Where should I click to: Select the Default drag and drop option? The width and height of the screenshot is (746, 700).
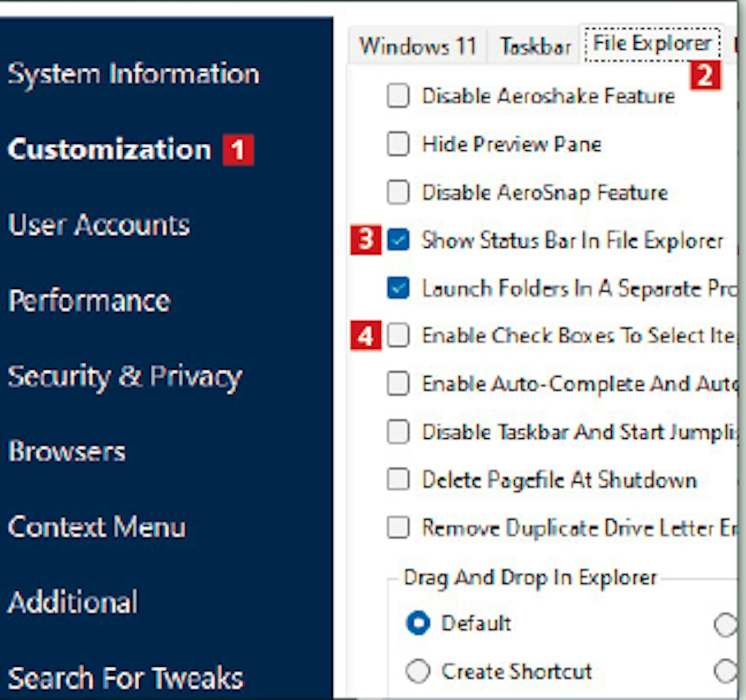pyautogui.click(x=418, y=623)
